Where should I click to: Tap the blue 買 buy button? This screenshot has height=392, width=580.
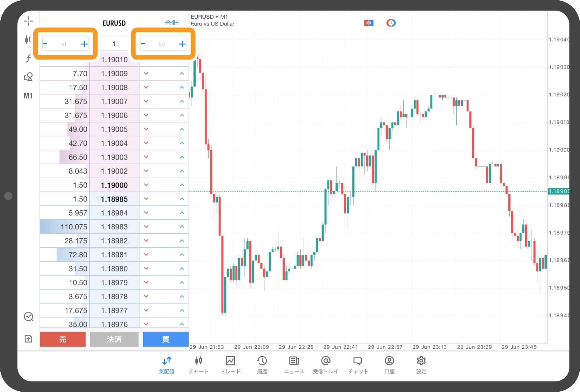pyautogui.click(x=166, y=339)
